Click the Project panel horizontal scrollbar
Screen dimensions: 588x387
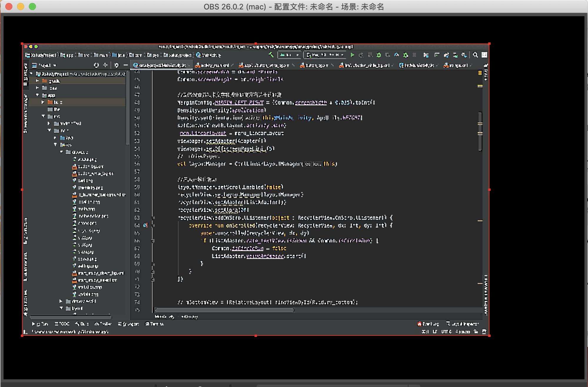point(70,317)
